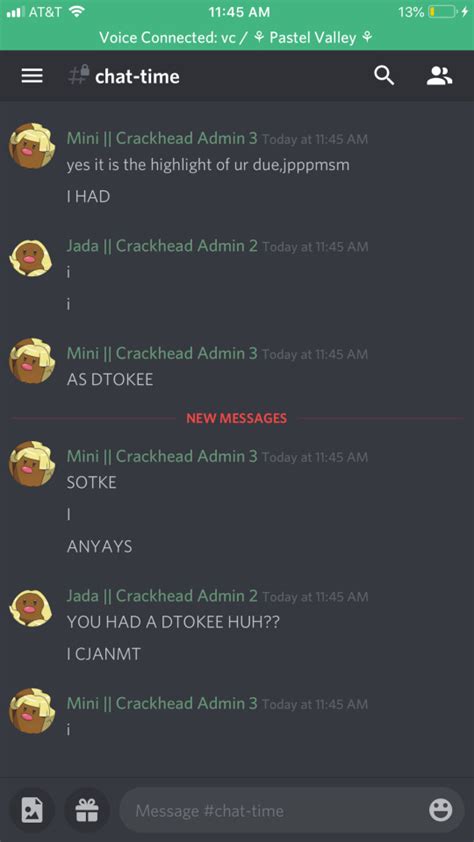The image size is (474, 842).
Task: Open the Nitro gift icon
Action: pyautogui.click(x=86, y=810)
